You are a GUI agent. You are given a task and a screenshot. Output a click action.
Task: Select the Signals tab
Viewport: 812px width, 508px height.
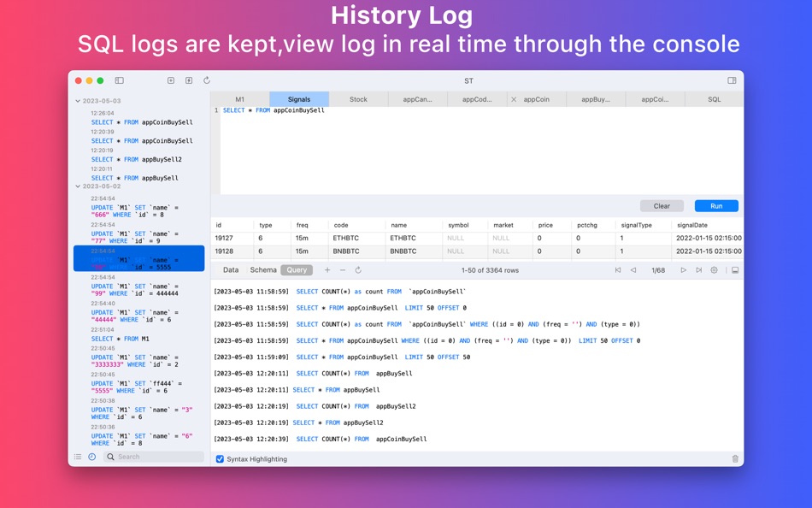click(299, 99)
